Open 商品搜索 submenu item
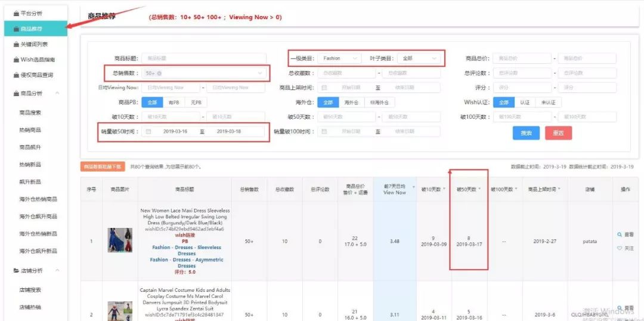The image size is (644, 321). (x=30, y=113)
